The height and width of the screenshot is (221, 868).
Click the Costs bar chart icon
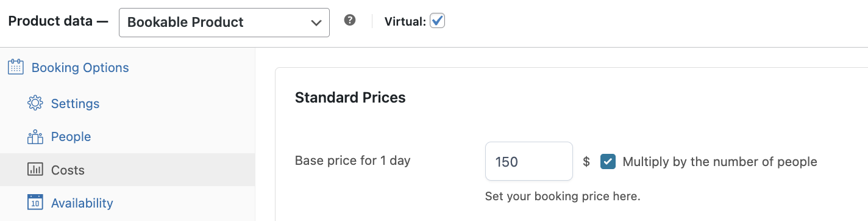(35, 170)
